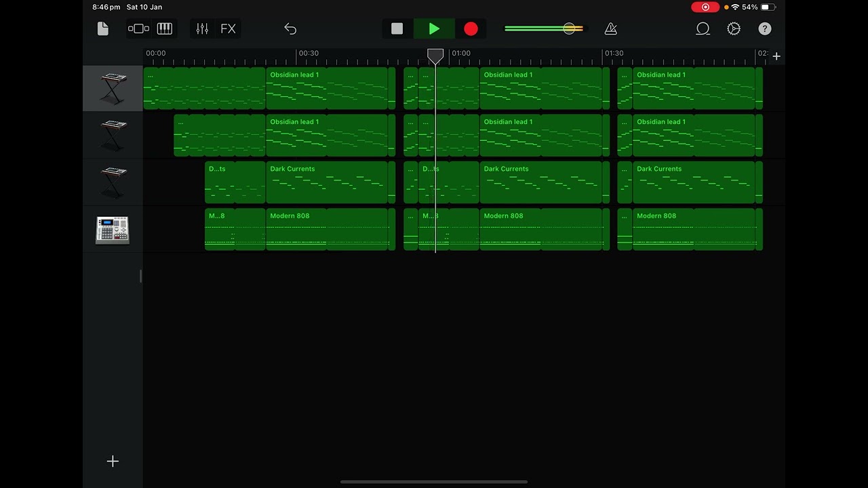The image size is (868, 488).
Task: Toggle the metronome
Action: tap(611, 28)
